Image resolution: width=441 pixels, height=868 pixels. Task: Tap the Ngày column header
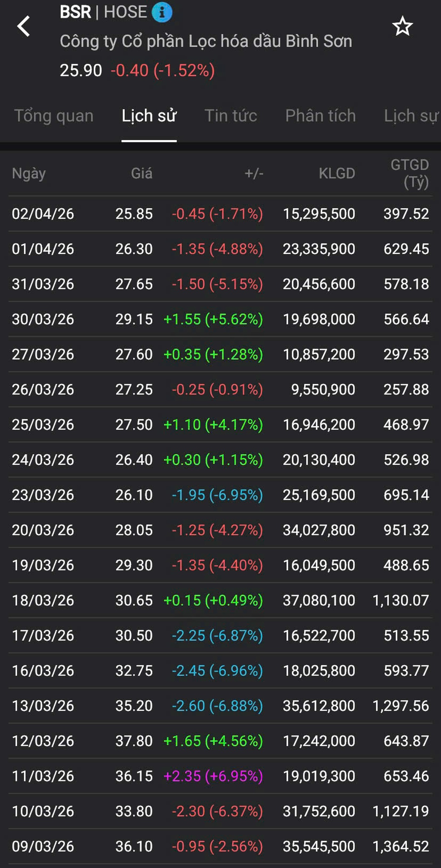point(29,173)
